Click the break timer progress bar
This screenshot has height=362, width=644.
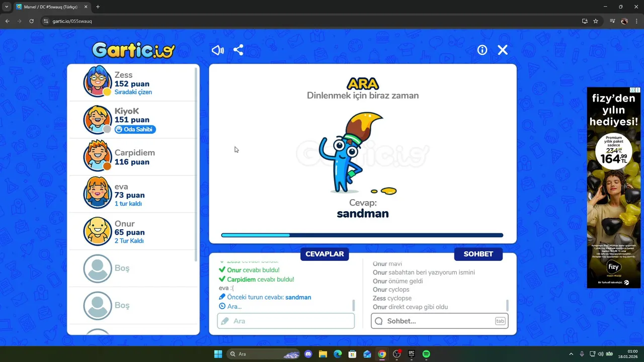362,235
